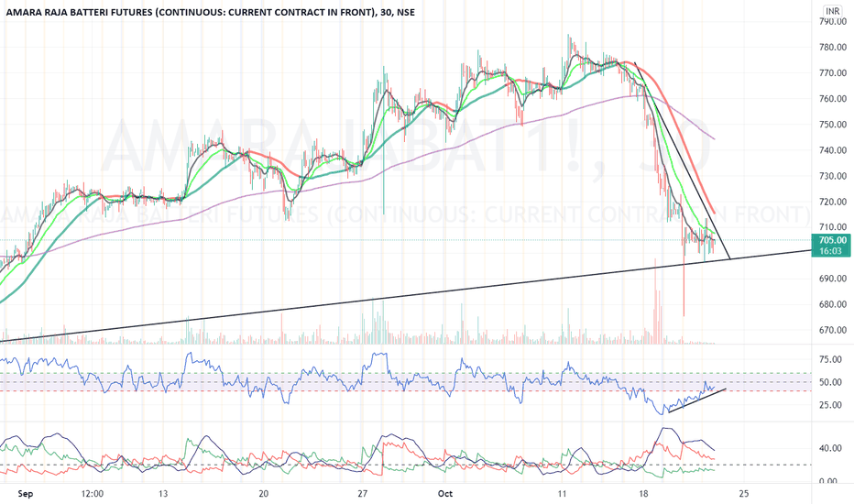Click the INR currency label
Viewport: 854px width, 504px height.
coord(832,11)
